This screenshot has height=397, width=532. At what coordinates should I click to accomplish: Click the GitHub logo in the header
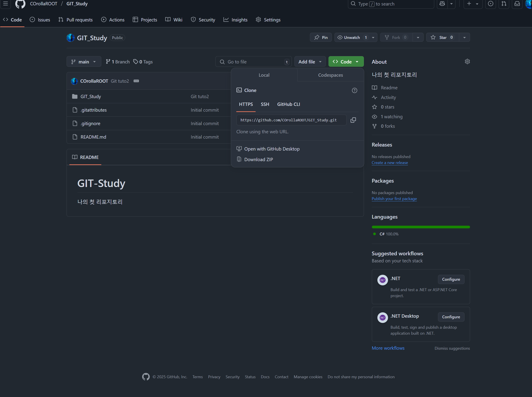point(20,4)
